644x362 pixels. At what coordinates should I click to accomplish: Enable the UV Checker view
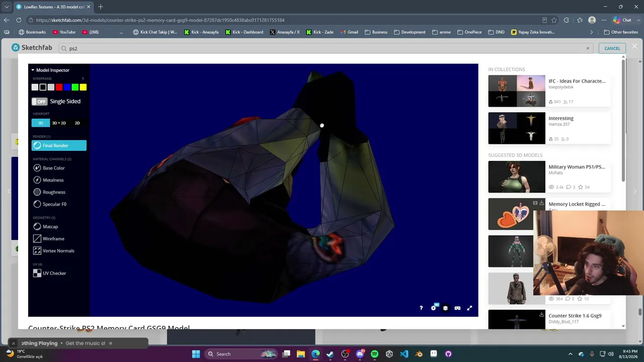(x=49, y=274)
